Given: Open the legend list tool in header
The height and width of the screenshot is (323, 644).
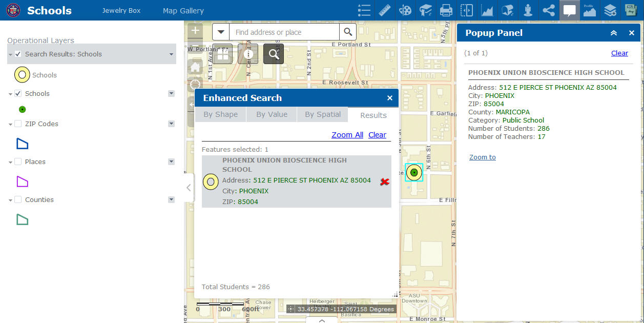Looking at the screenshot, I should [364, 10].
